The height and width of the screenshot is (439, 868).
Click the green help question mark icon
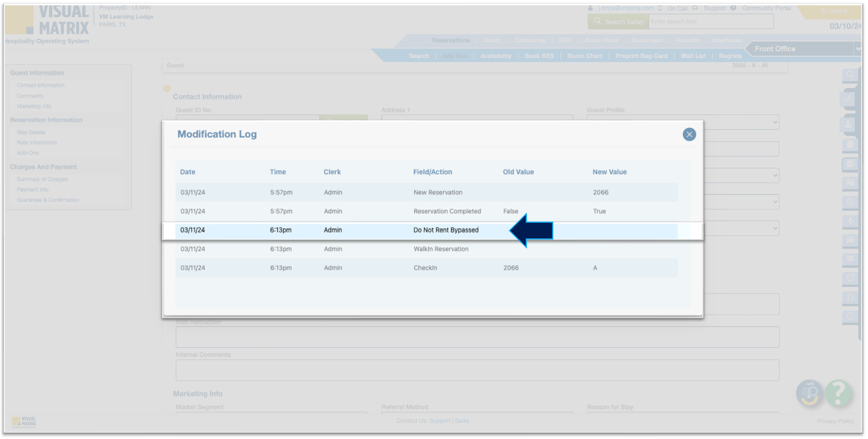click(839, 393)
